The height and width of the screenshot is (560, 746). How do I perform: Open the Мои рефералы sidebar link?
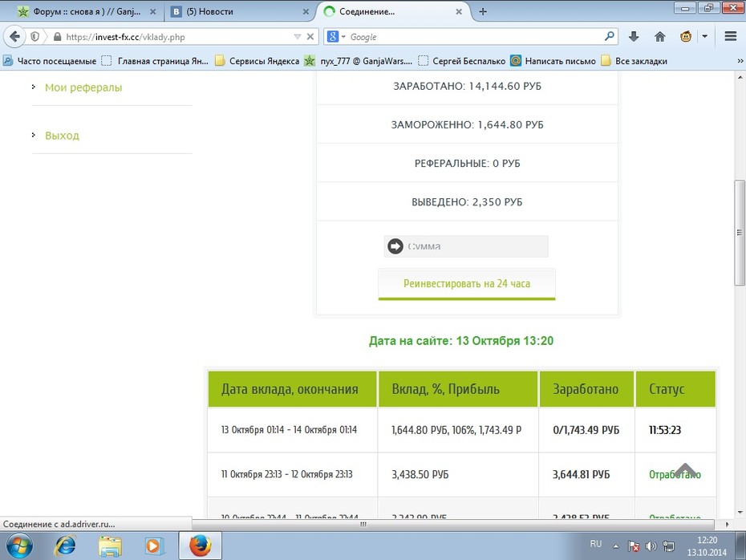83,87
